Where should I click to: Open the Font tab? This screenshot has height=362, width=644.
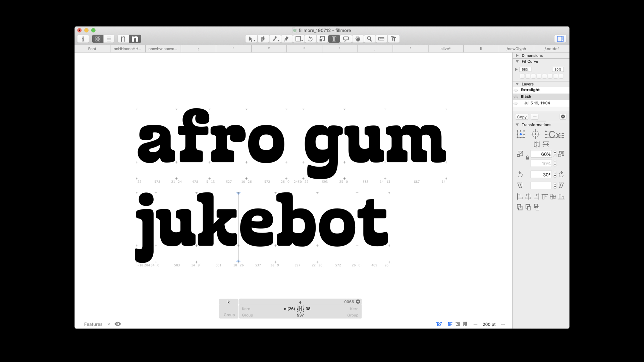[92, 49]
